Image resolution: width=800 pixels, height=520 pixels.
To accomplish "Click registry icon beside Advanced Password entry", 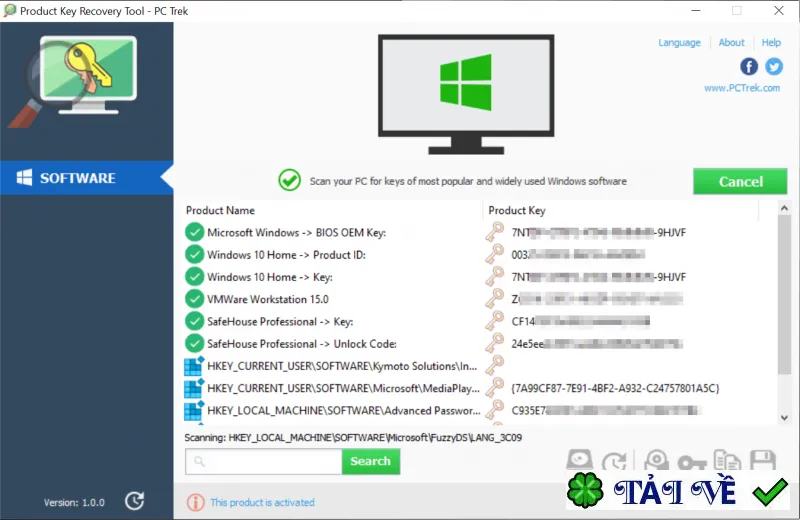I will point(194,410).
